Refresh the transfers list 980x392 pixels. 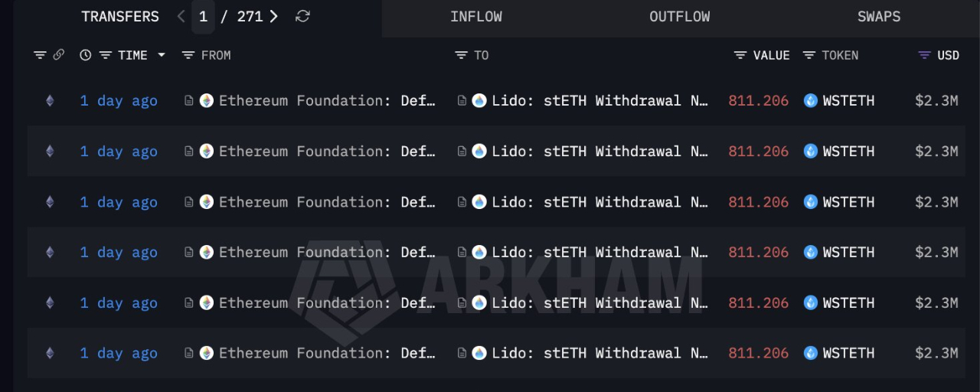coord(302,17)
